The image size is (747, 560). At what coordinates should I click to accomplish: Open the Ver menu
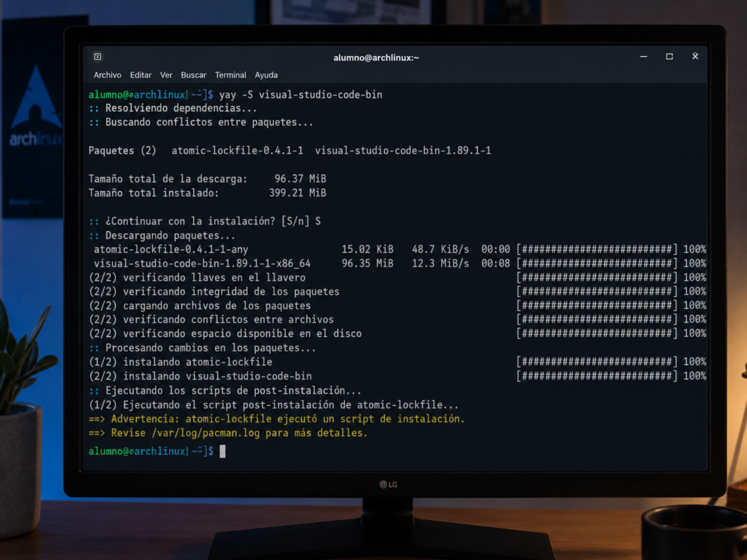pos(166,75)
